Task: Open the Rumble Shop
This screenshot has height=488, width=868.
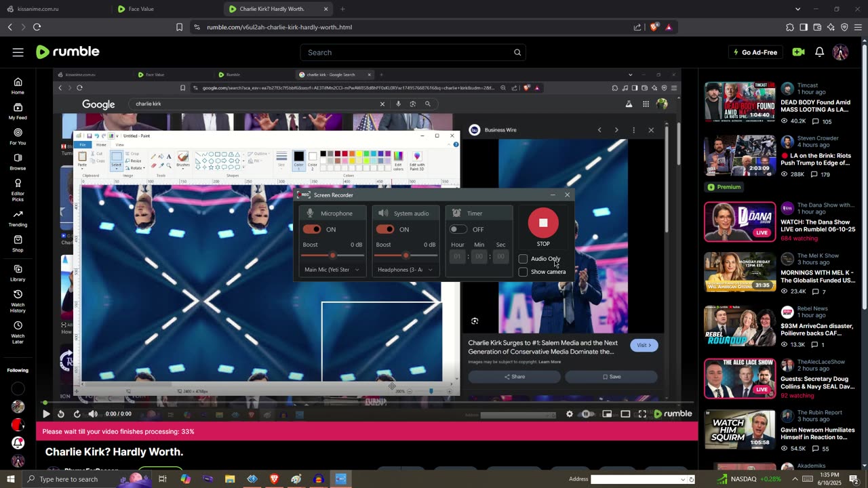Action: tap(18, 243)
